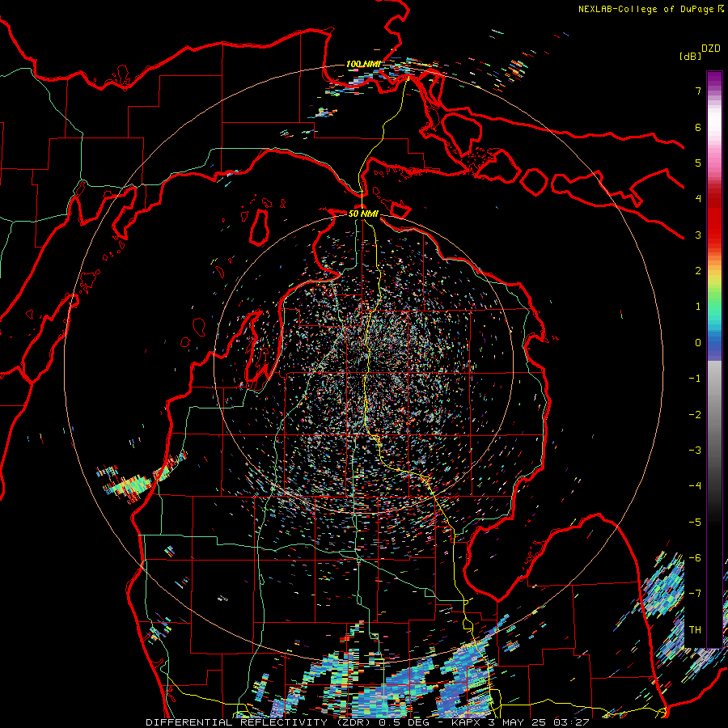Screen dimensions: 728x728
Task: Click the 50 NMI range ring label
Action: click(x=363, y=214)
